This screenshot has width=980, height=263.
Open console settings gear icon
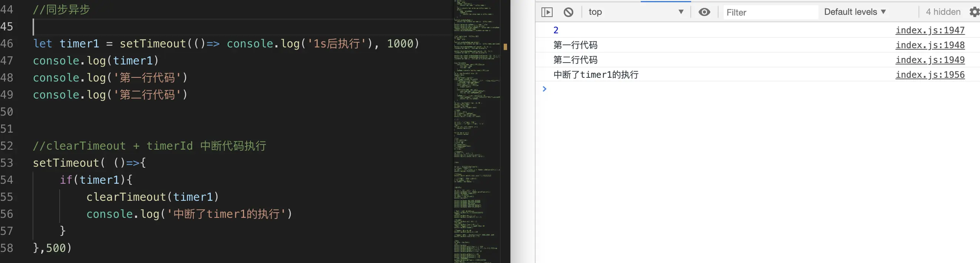point(974,12)
